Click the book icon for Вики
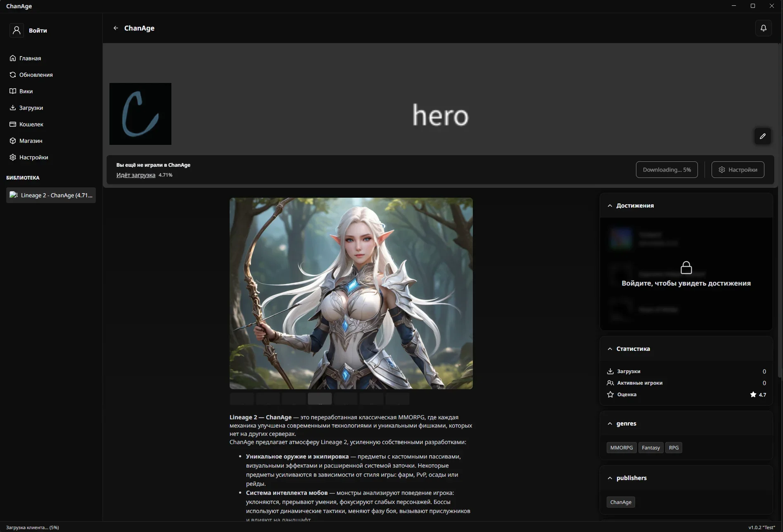This screenshot has height=532, width=783. [x=13, y=91]
